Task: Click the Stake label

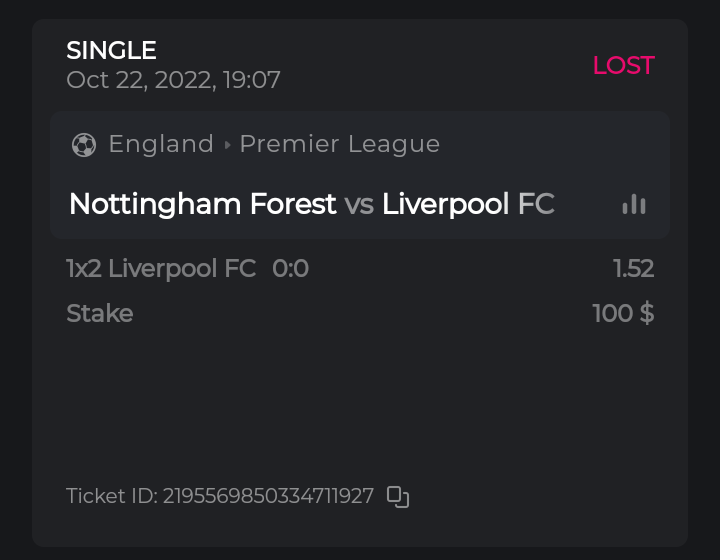Action: [x=99, y=313]
